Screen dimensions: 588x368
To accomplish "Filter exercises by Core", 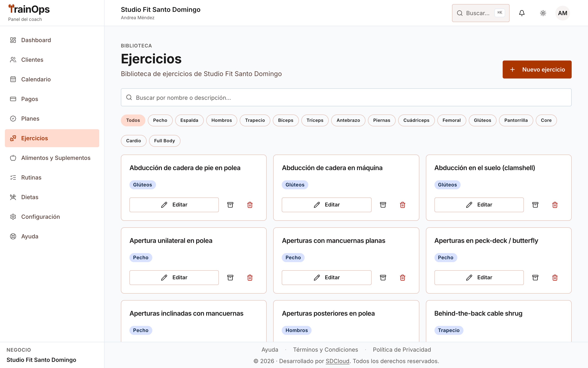I will [546, 120].
